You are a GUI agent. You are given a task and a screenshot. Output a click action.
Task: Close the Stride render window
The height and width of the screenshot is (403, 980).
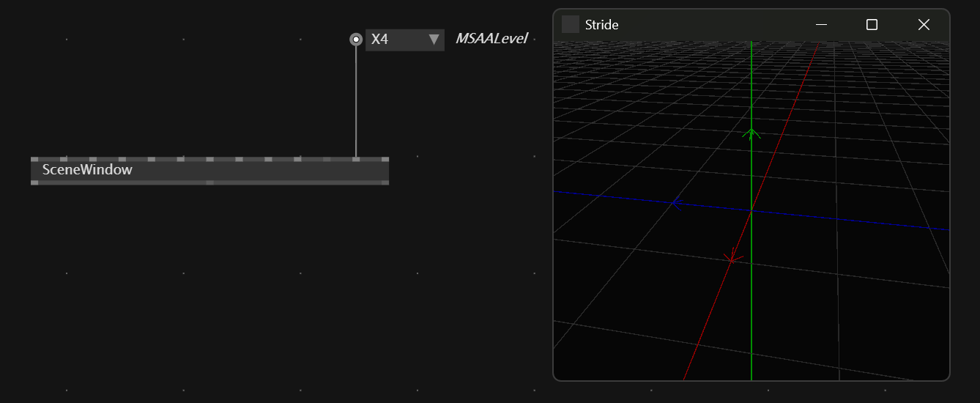924,25
